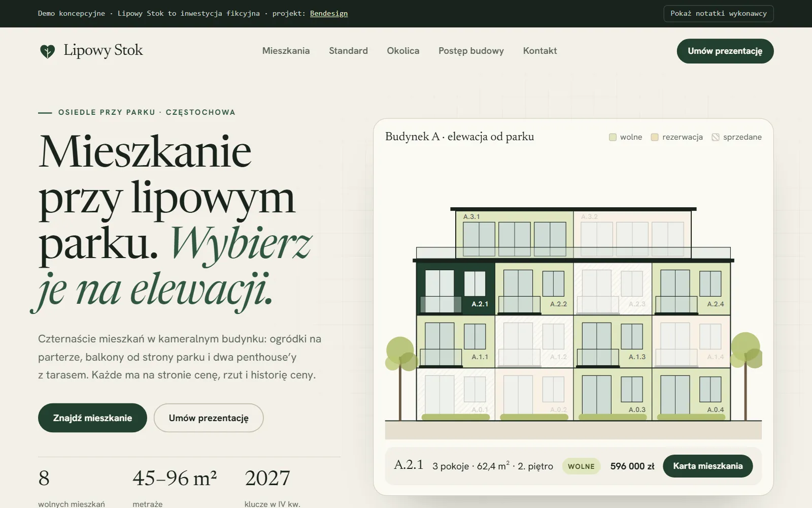The width and height of the screenshot is (812, 508).
Task: Click the sprzedane legend hatched swatch
Action: click(716, 137)
